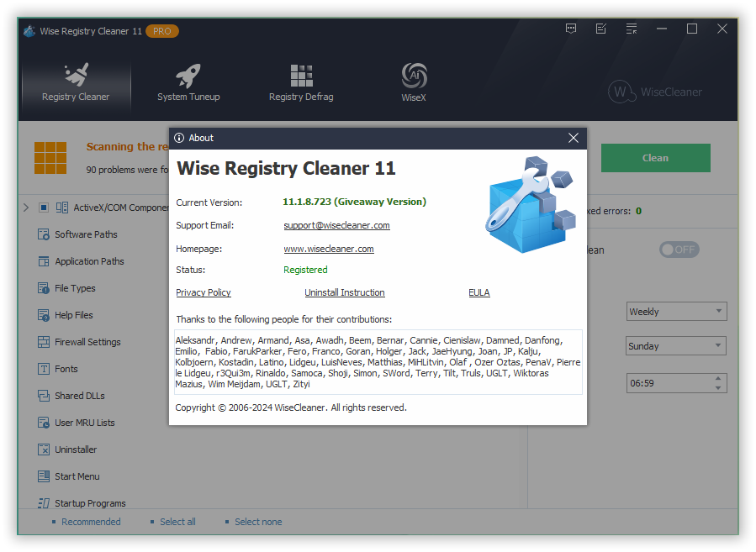Select the Startup Programs category icon
This screenshot has width=756, height=552.
click(44, 503)
